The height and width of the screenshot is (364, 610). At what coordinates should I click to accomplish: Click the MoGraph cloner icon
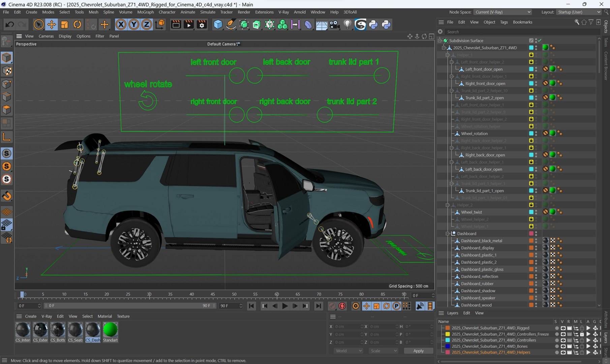click(x=282, y=24)
